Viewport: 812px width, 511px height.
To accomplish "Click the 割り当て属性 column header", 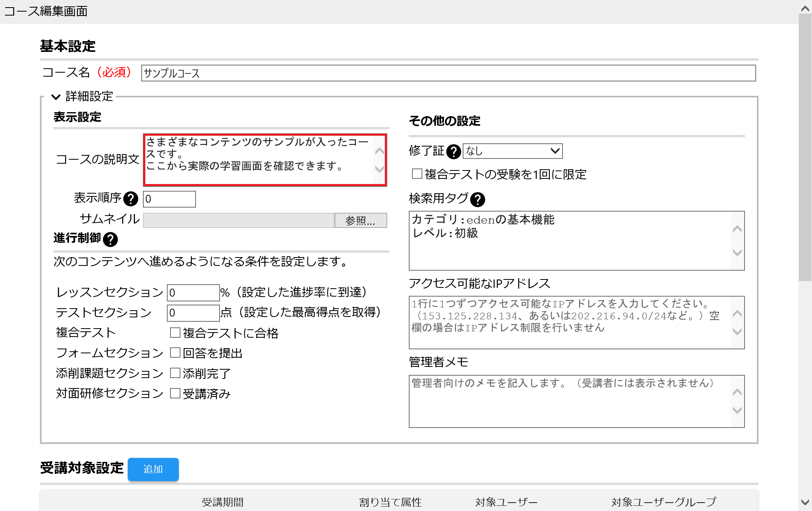I will (x=390, y=502).
